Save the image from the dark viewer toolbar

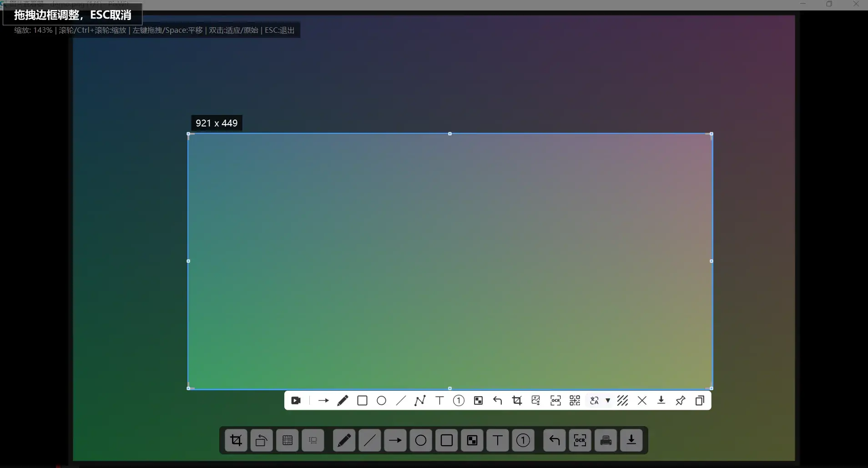click(x=631, y=440)
